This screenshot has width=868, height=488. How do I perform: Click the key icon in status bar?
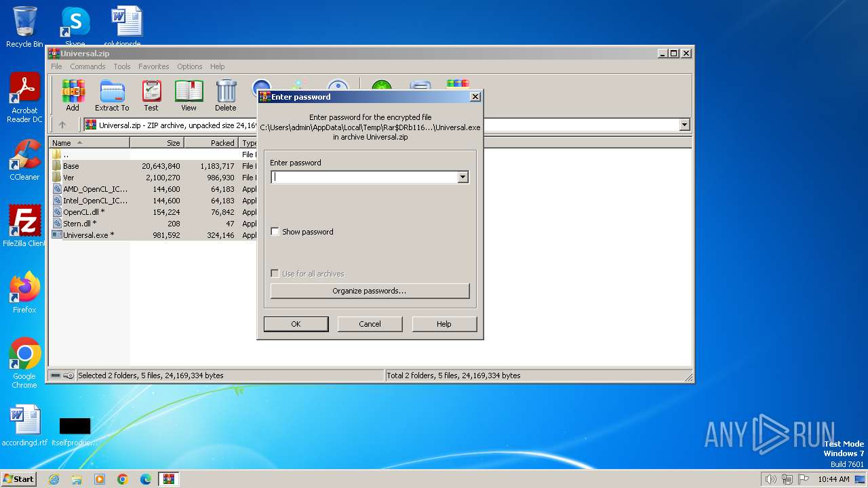68,375
